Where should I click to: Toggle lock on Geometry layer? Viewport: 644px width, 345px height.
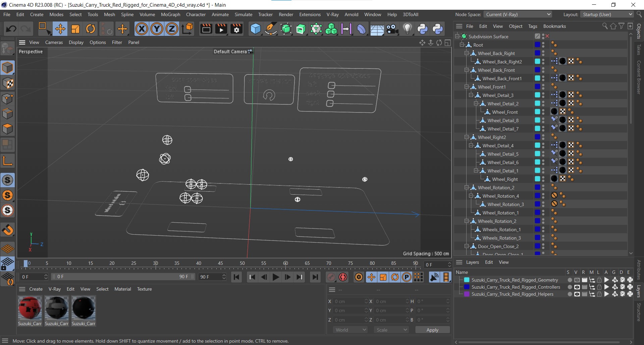pos(599,280)
